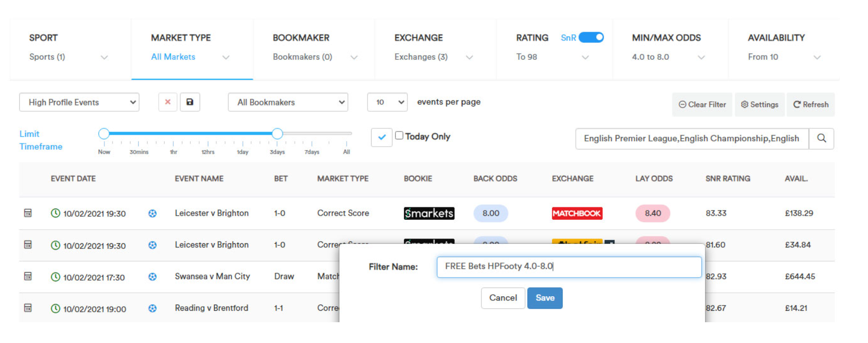Click the £644.45 availability value

800,276
